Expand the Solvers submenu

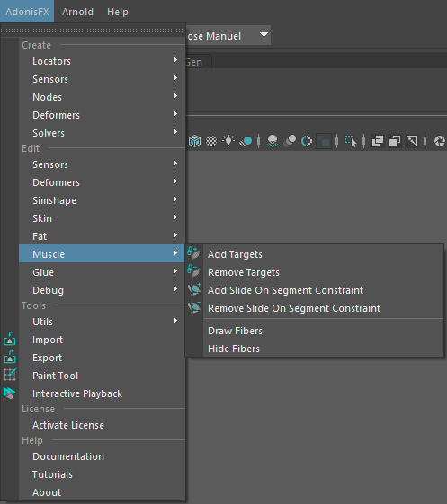[x=102, y=133]
